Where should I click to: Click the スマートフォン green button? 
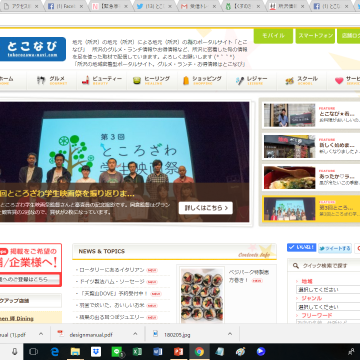tap(315, 36)
